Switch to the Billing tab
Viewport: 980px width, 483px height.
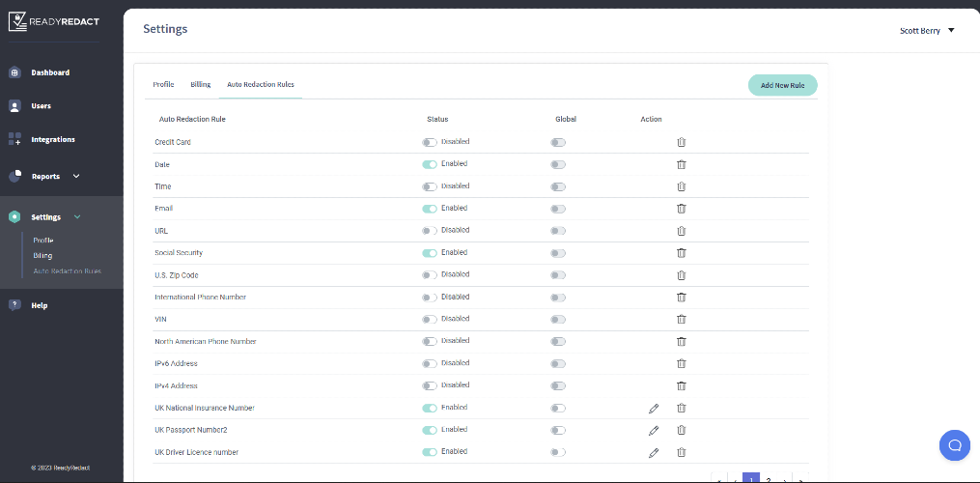click(x=200, y=85)
